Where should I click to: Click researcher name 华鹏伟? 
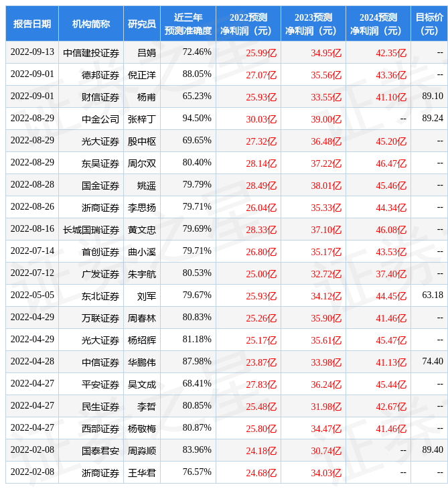[142, 362]
